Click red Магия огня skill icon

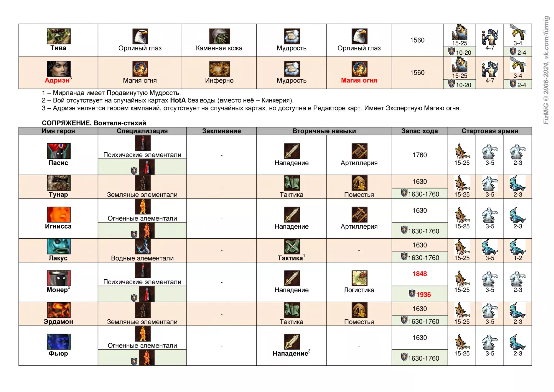tap(359, 69)
